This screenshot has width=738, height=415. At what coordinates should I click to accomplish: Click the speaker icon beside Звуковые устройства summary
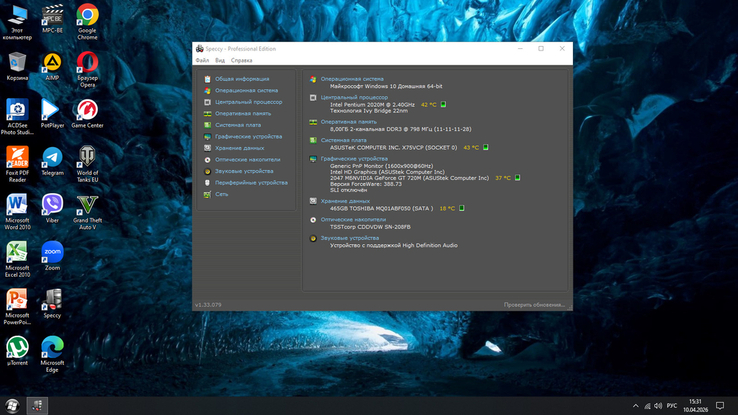pyautogui.click(x=313, y=239)
